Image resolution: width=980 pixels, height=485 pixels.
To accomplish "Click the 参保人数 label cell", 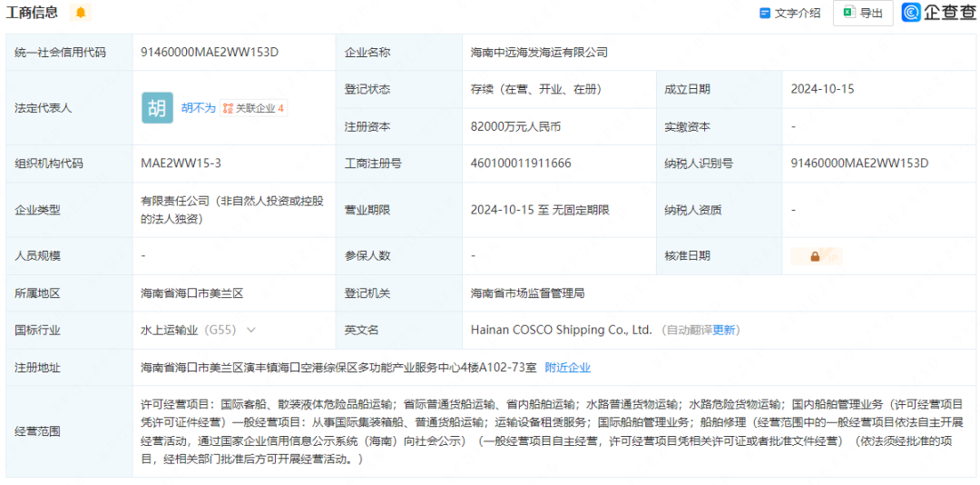I will [398, 256].
